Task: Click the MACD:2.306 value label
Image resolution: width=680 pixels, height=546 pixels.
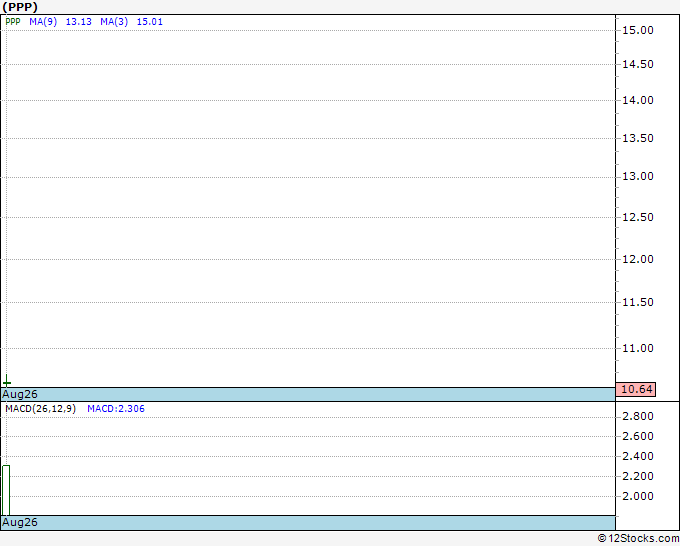Action: pyautogui.click(x=116, y=409)
